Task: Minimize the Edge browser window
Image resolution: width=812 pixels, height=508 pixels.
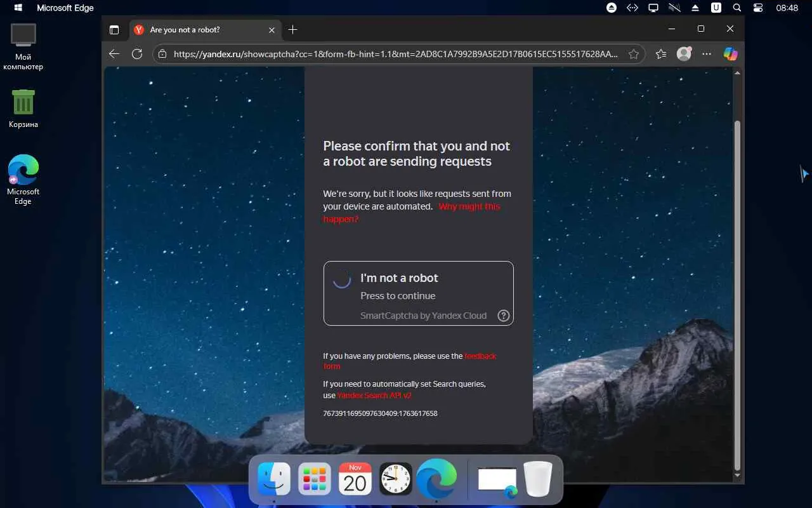Action: 672,29
